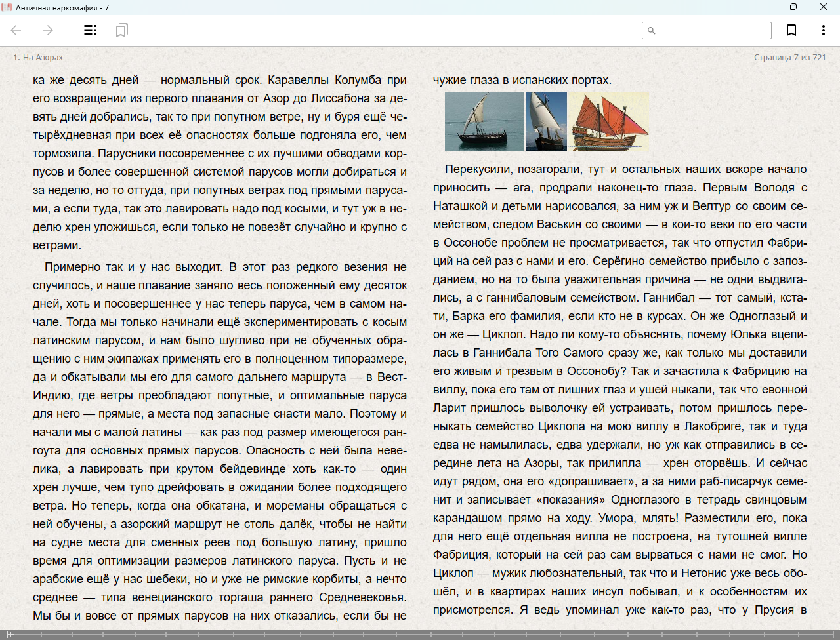Open the middle white-sail ship image
The image size is (840, 640).
[x=546, y=122]
